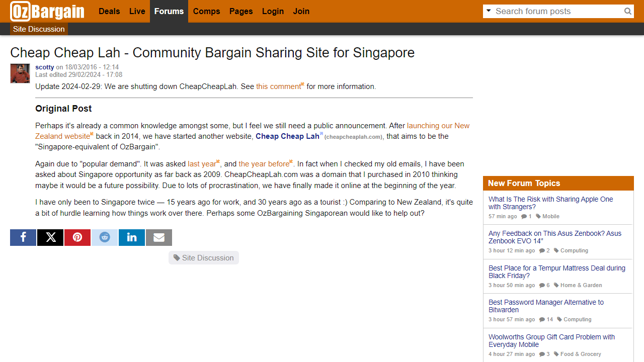Share post on Pinterest
The width and height of the screenshot is (644, 362).
pyautogui.click(x=77, y=237)
